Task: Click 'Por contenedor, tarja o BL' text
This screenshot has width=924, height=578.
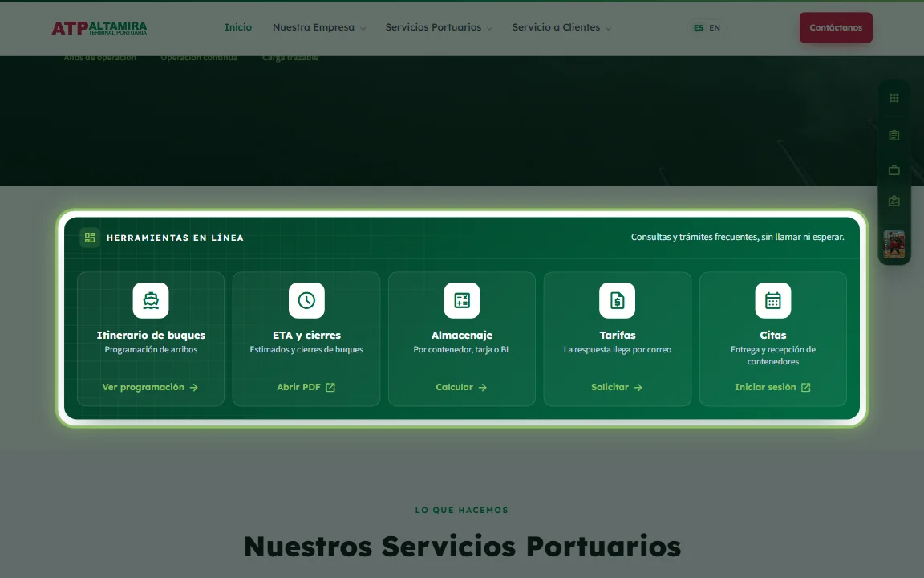Action: 462,350
